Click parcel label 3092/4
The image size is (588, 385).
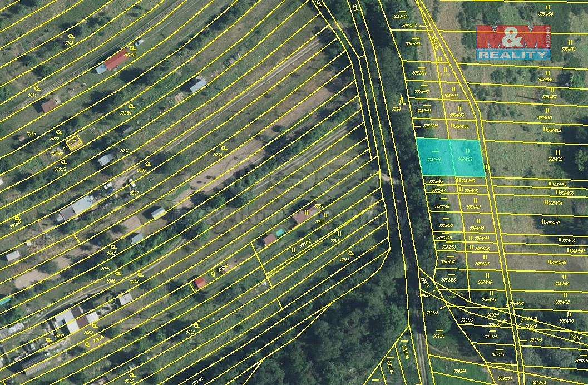click(459, 372)
